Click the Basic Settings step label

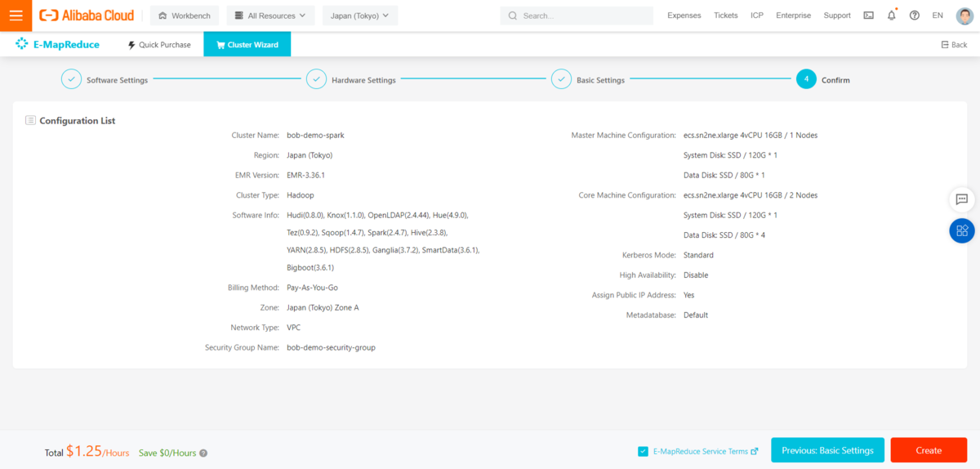pyautogui.click(x=600, y=80)
